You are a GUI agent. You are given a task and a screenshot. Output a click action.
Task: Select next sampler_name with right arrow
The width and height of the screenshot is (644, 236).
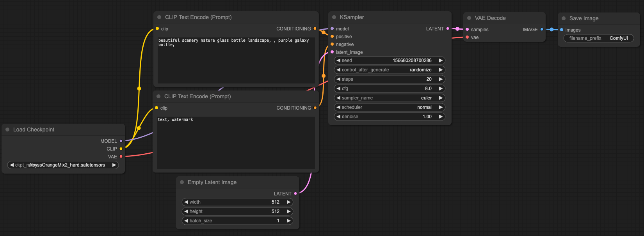[x=441, y=98]
